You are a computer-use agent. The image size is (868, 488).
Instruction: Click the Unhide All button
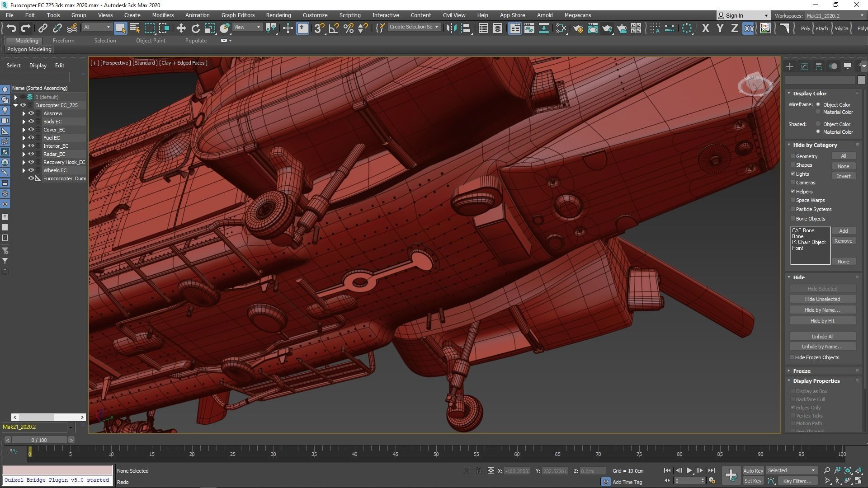(x=822, y=337)
